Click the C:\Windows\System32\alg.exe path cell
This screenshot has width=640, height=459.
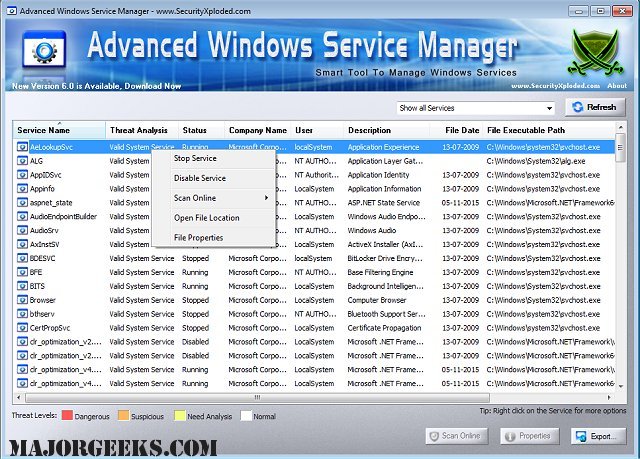536,161
